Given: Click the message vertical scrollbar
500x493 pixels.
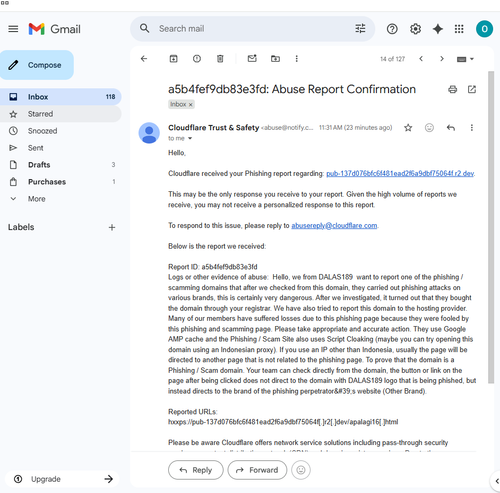Looking at the screenshot, I should pyautogui.click(x=491, y=227).
